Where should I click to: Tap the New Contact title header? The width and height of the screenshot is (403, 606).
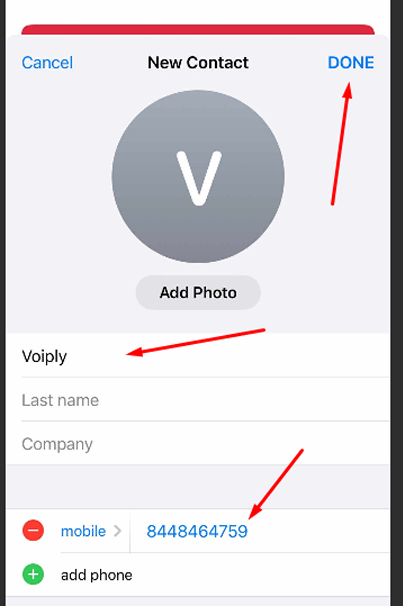coord(198,63)
